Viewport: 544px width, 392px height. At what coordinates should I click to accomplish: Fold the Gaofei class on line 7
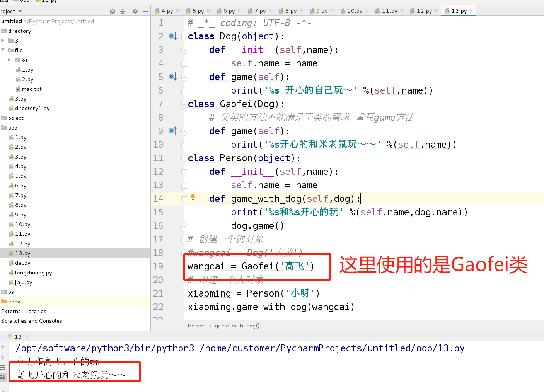tap(184, 104)
